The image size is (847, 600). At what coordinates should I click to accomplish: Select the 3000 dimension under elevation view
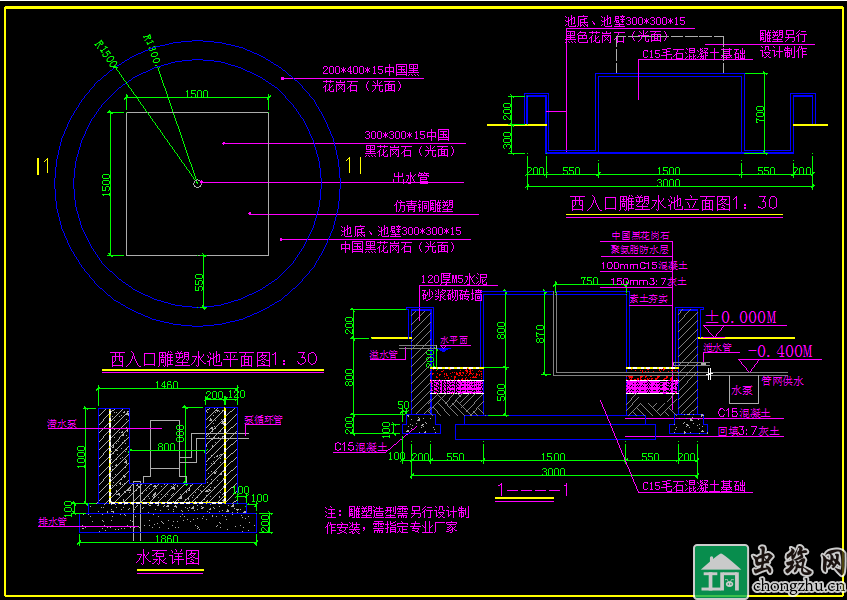coord(667,183)
